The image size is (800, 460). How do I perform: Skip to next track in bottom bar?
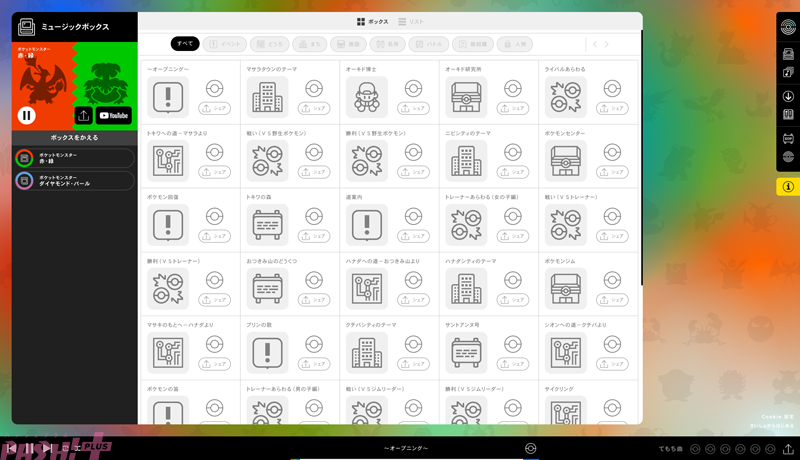(x=50, y=448)
